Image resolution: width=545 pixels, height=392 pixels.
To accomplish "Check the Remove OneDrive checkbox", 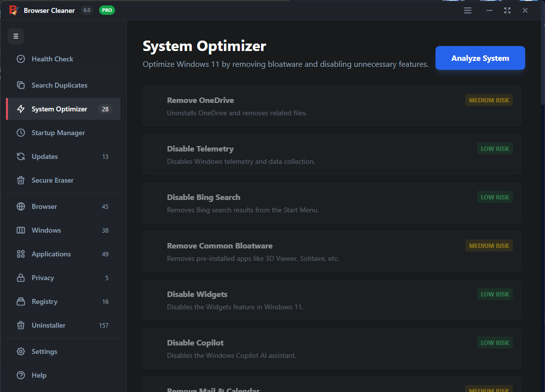I will click(156, 101).
